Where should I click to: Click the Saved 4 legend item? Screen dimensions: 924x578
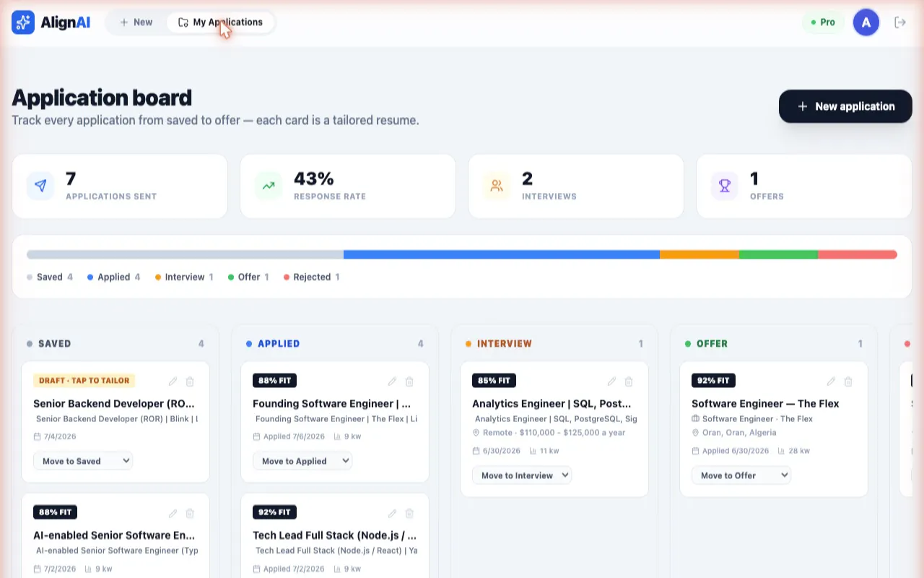point(50,277)
